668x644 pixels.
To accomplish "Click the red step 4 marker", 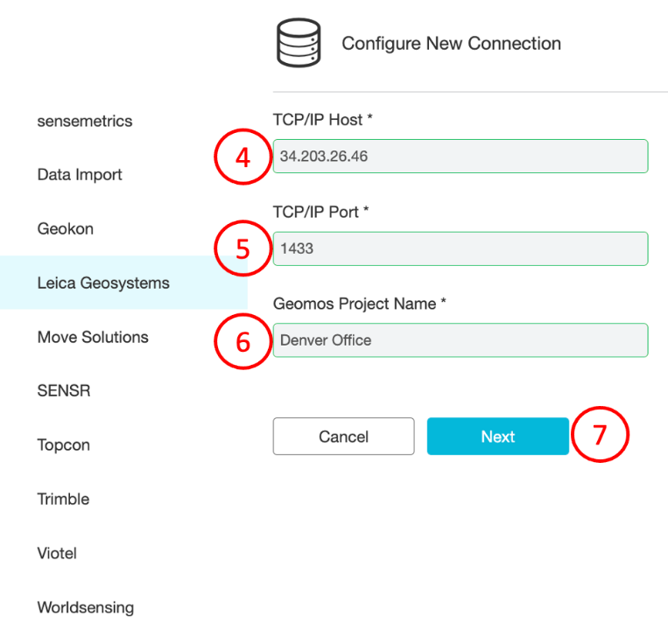I will click(243, 157).
